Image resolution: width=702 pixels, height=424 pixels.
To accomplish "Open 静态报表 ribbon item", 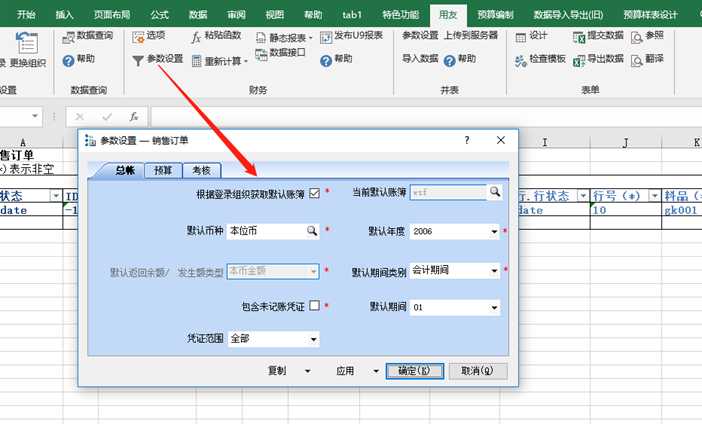I will (284, 38).
